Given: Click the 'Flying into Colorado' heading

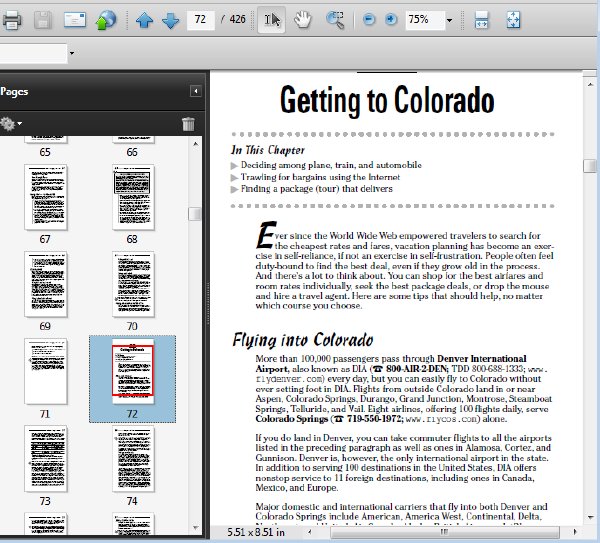Looking at the screenshot, I should [303, 340].
